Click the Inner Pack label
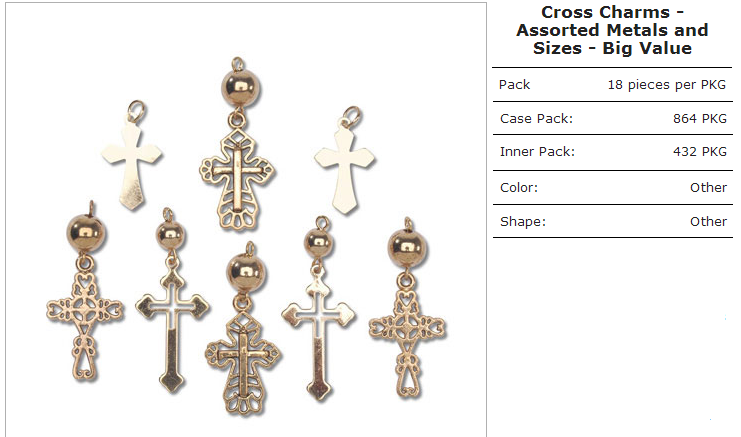The image size is (741, 437). 537,152
